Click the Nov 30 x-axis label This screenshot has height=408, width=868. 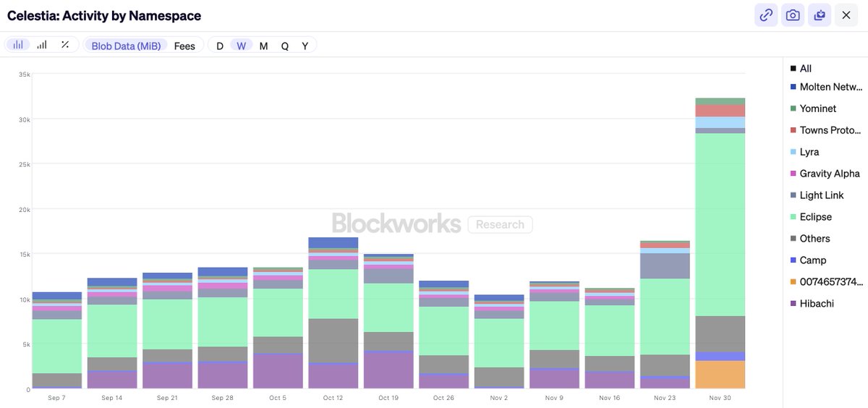[720, 398]
